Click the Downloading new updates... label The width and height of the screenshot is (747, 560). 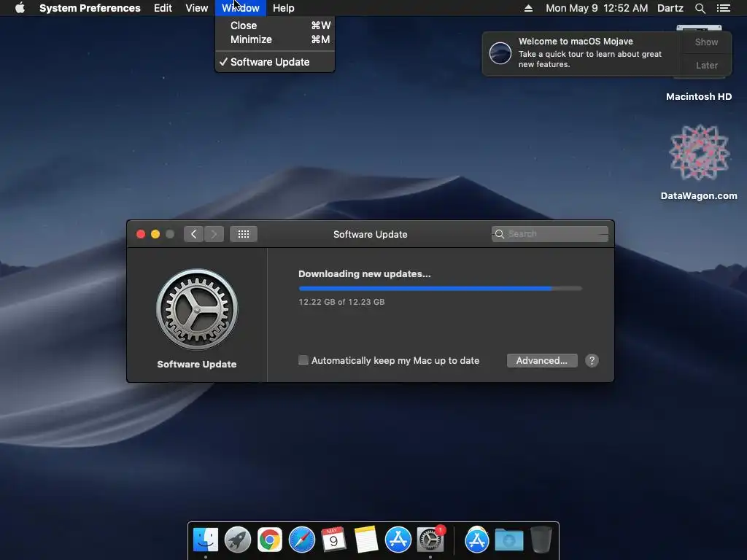[365, 274]
